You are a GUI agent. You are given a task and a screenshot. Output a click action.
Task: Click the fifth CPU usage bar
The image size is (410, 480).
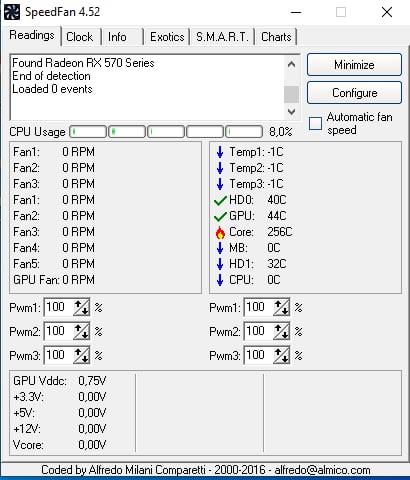[244, 132]
